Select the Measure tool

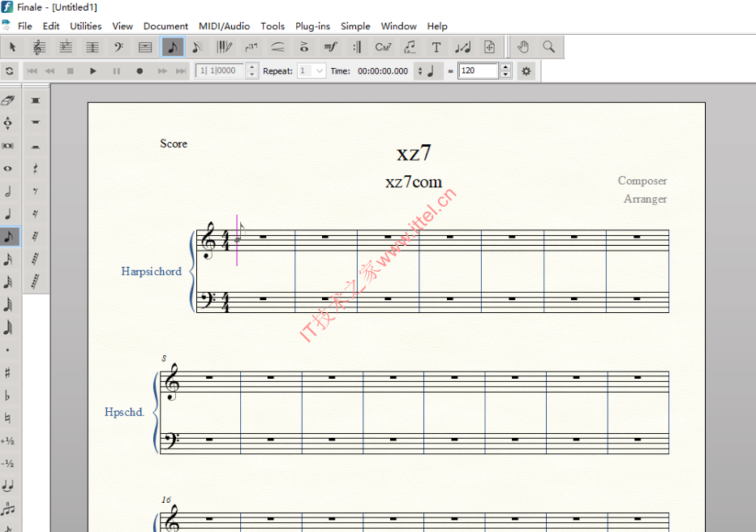click(145, 47)
